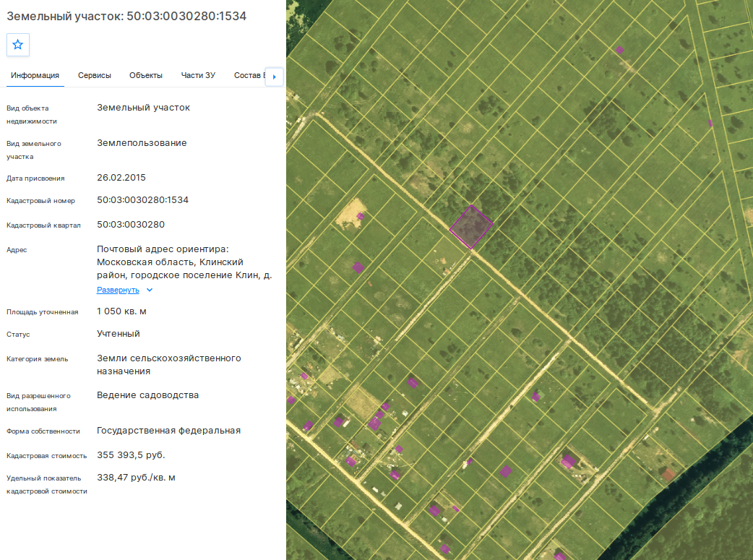Click the label Статус
This screenshot has height=560, width=753.
pos(18,335)
